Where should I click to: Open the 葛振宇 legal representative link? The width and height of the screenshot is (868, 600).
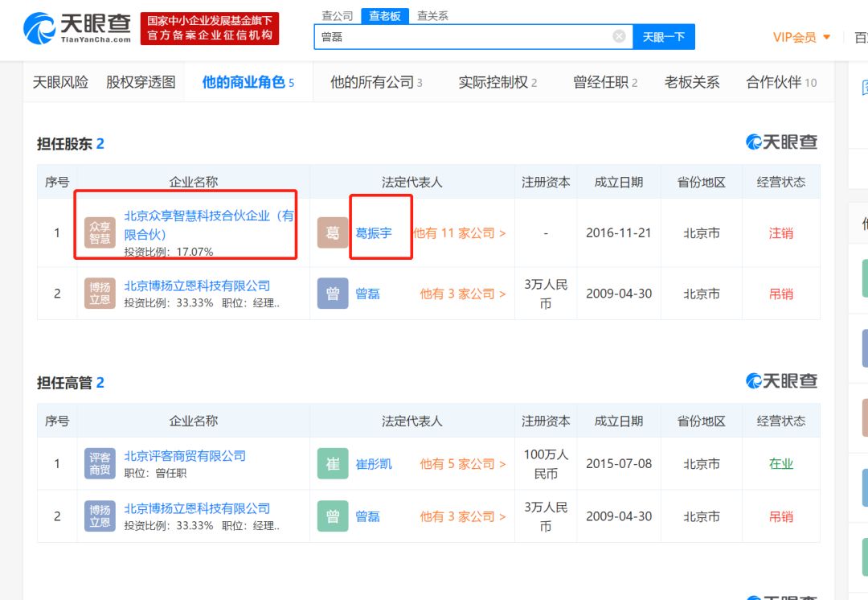[x=374, y=233]
